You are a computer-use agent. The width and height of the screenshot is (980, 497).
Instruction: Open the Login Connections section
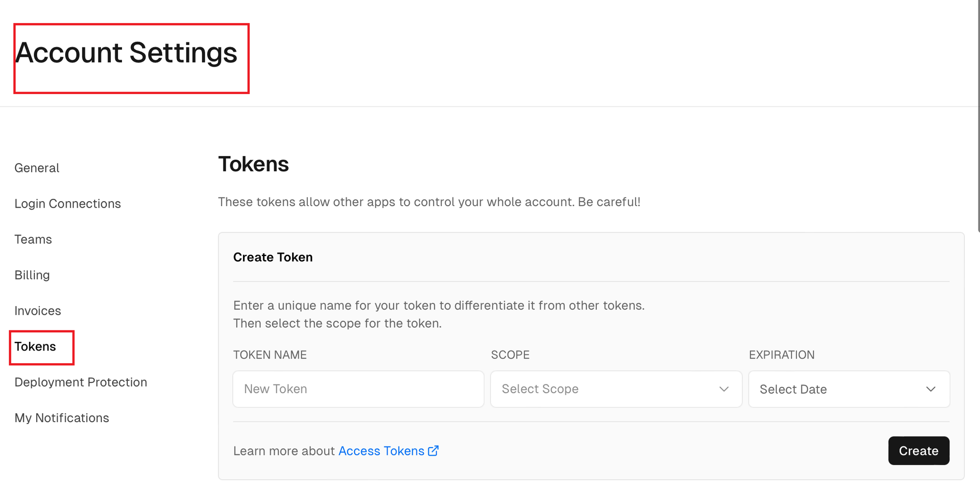click(68, 203)
